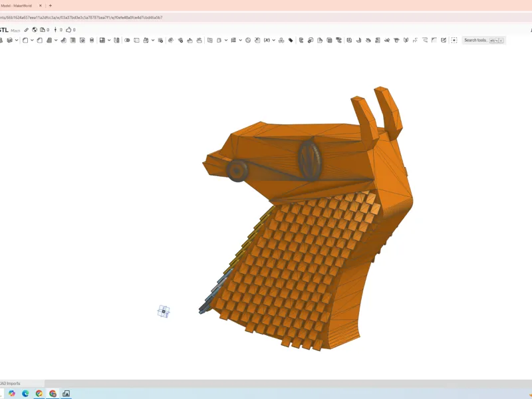Click the browser address bar URL
This screenshot has width=532, height=399.
[81, 17]
